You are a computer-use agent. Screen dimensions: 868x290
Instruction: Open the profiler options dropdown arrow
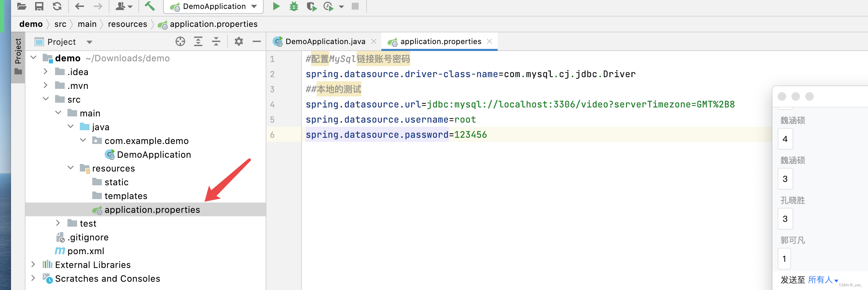(341, 7)
